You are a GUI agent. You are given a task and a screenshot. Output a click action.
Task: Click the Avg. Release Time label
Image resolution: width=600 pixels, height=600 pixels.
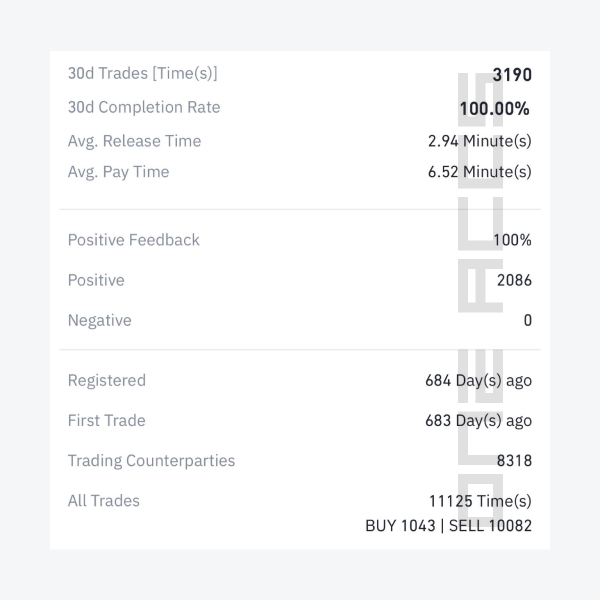[x=134, y=141]
